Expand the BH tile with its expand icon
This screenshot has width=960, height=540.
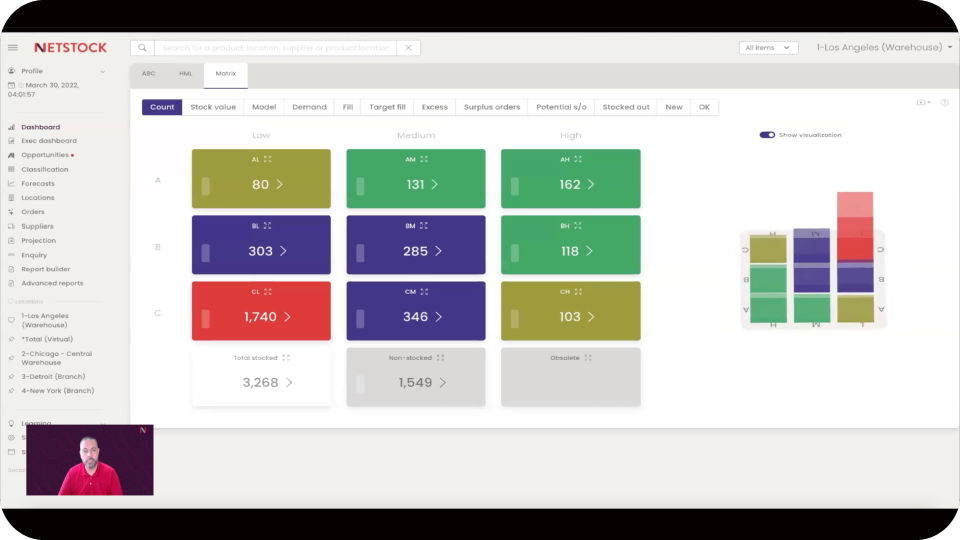pyautogui.click(x=577, y=226)
